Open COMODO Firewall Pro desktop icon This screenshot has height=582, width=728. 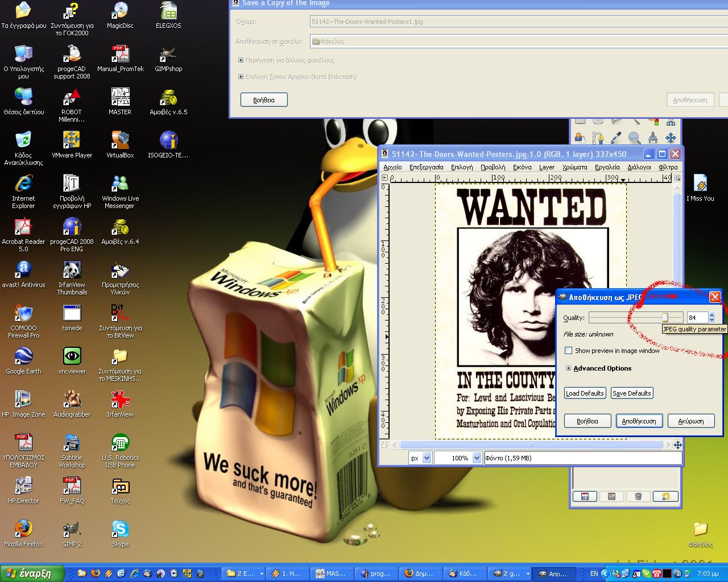coord(23,321)
